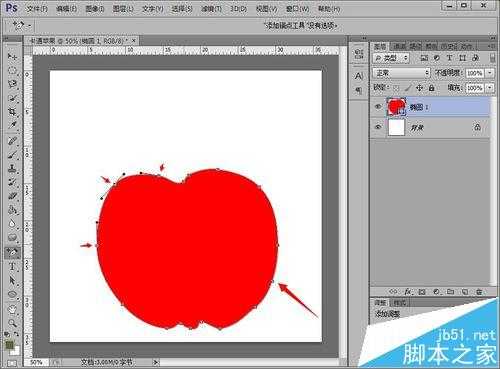This screenshot has height=369, width=500.
Task: Open the layer filter 类型 dropdown
Action: pos(391,58)
